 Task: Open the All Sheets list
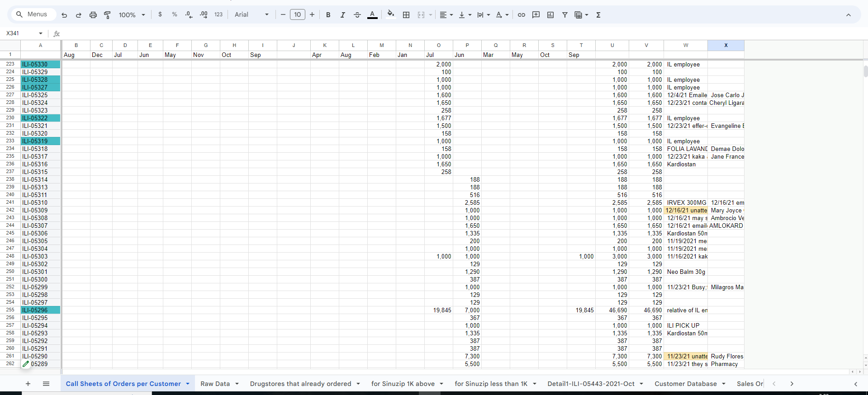click(x=46, y=384)
